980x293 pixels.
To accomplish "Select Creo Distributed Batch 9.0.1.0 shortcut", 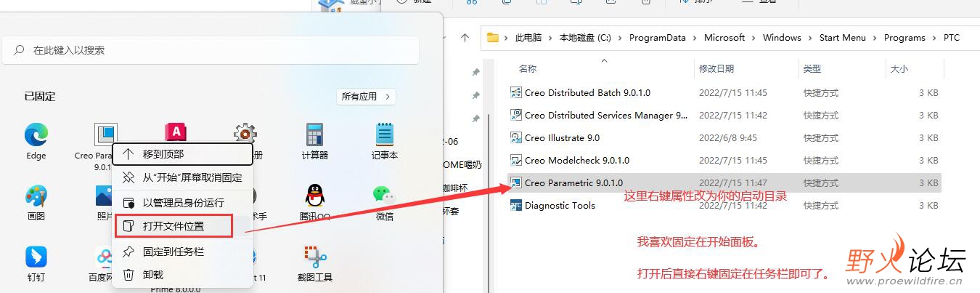I will coord(587,92).
